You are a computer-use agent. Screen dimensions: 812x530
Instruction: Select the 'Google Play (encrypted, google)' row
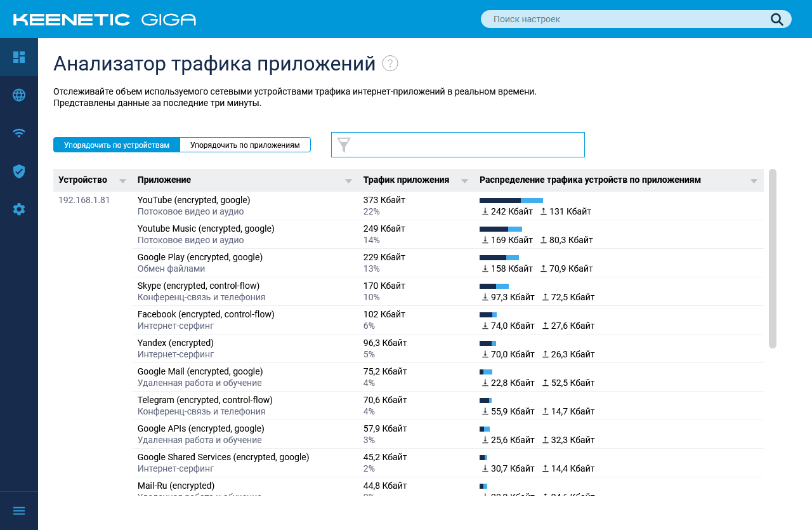[448, 263]
